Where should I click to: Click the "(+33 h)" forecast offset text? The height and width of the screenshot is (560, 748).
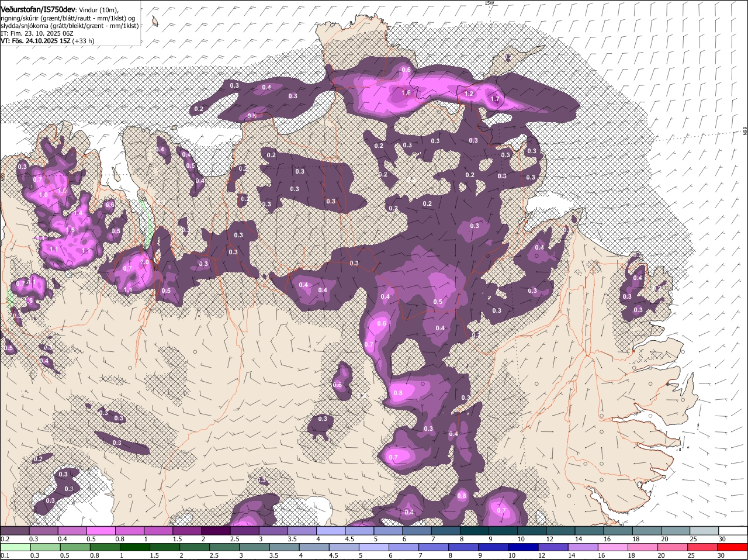click(x=83, y=41)
